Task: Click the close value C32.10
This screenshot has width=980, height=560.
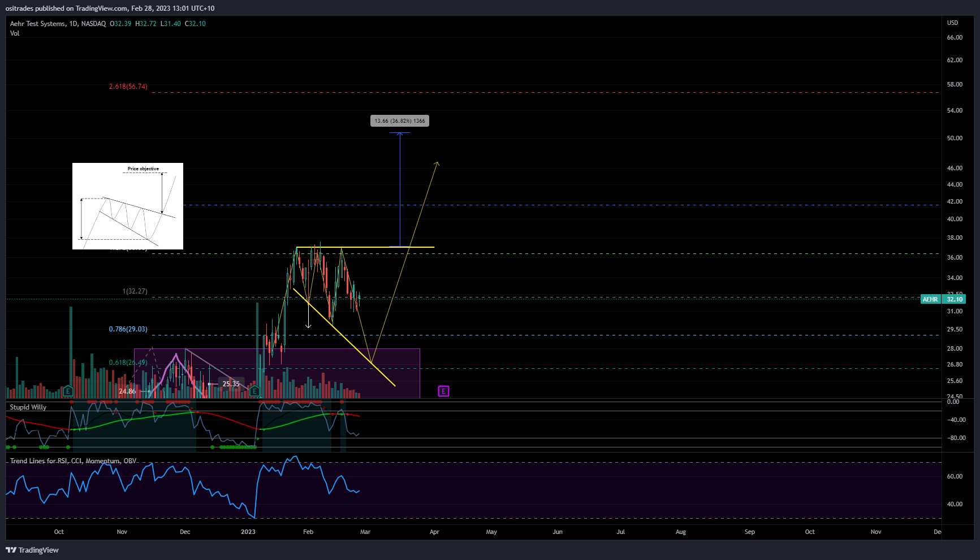Action: click(x=196, y=24)
